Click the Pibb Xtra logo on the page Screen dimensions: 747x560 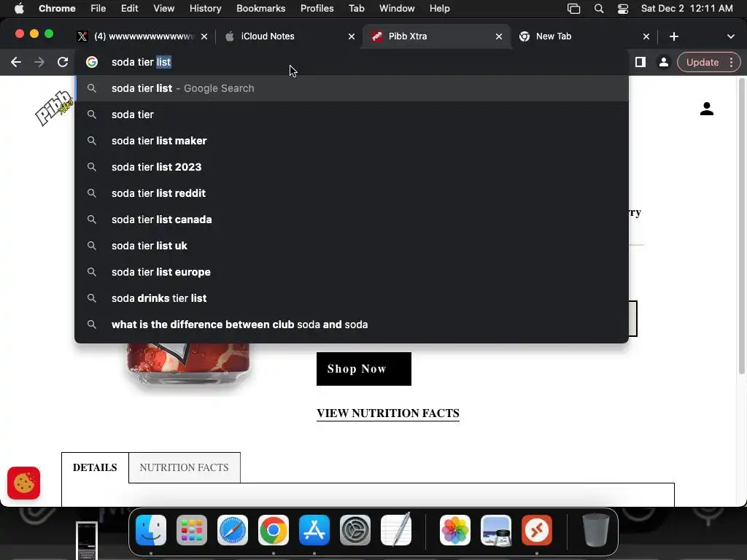click(54, 109)
